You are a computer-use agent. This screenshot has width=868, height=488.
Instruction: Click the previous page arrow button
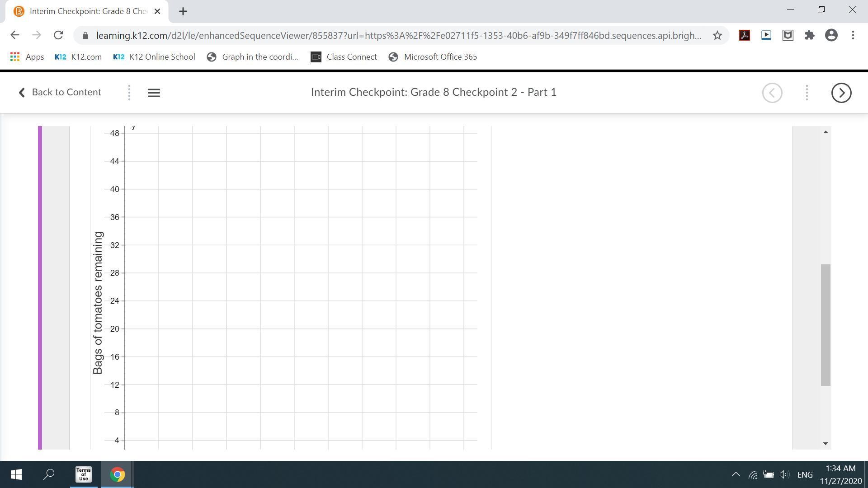click(x=772, y=93)
